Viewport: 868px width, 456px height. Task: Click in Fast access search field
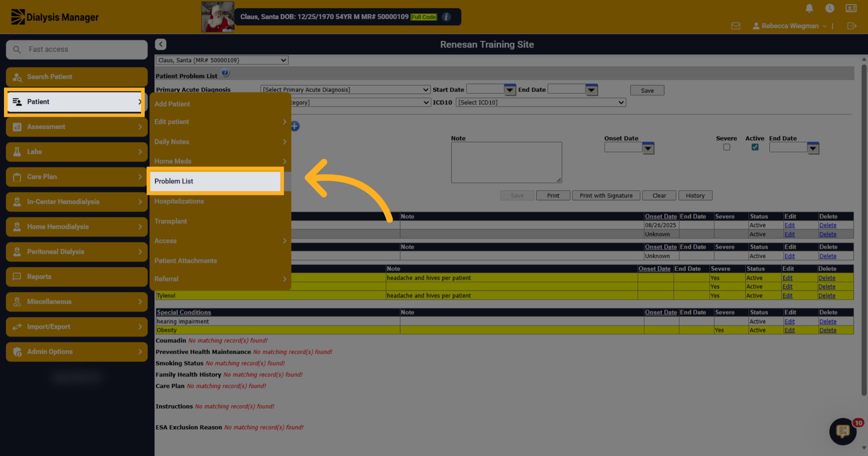click(77, 50)
